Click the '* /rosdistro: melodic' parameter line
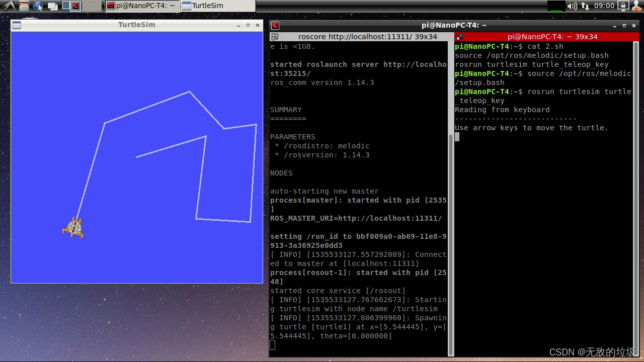 pos(322,146)
